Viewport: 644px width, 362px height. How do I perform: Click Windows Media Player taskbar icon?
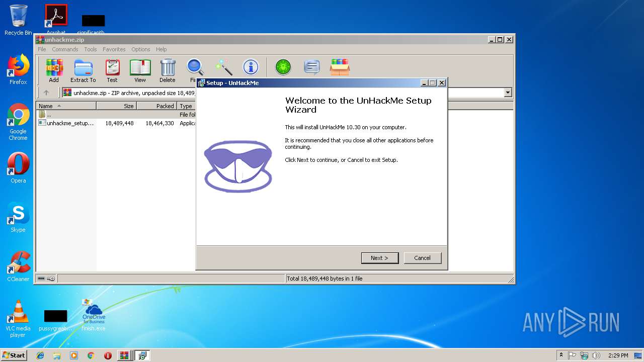point(74,355)
